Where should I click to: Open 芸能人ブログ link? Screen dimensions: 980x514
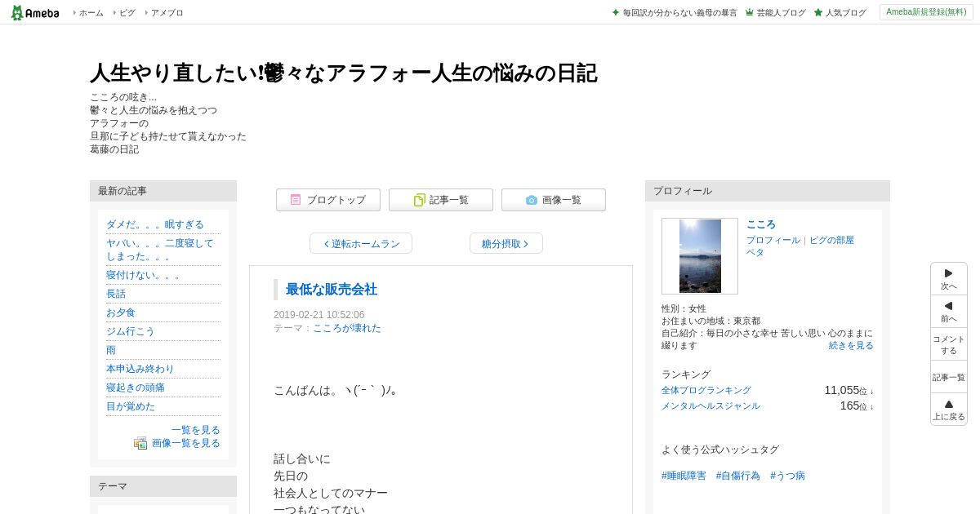click(x=776, y=13)
